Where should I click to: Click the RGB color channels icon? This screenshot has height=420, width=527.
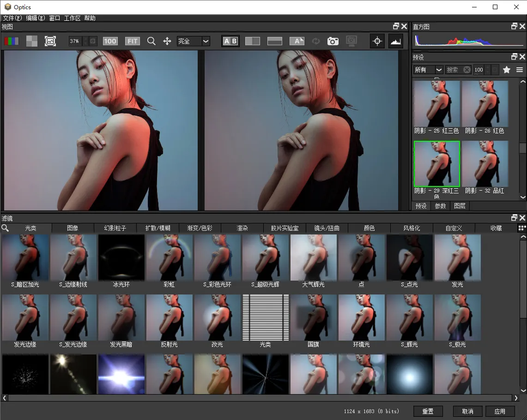(x=11, y=41)
